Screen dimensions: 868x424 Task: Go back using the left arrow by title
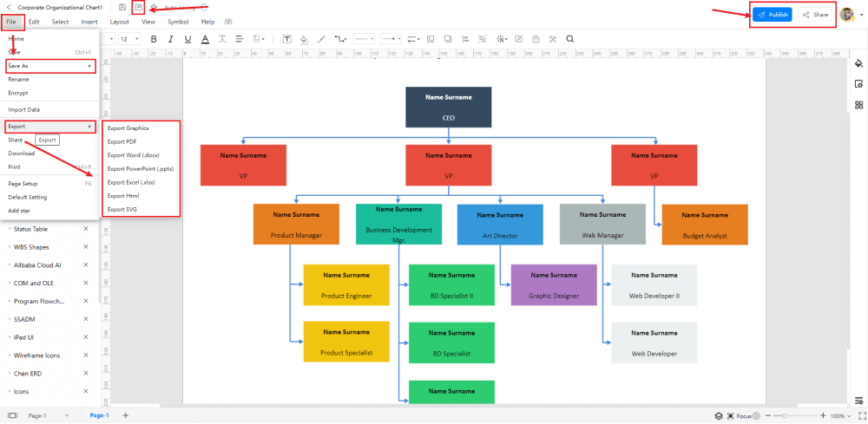click(9, 8)
